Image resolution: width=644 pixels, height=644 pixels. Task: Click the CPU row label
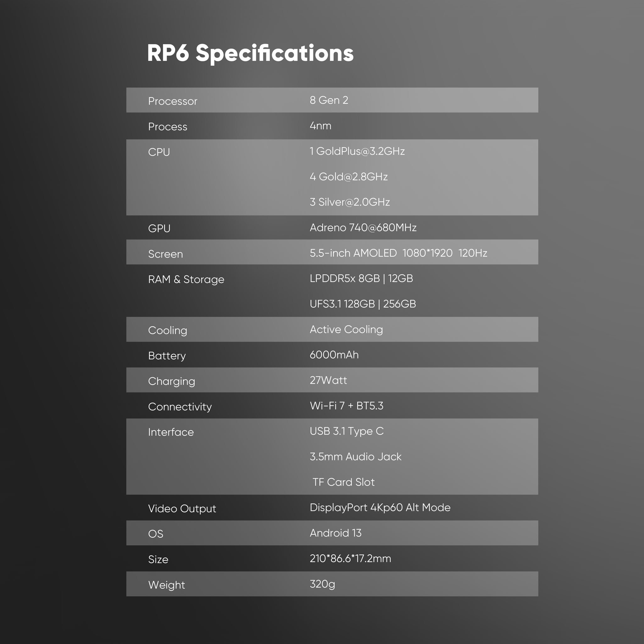click(x=159, y=152)
